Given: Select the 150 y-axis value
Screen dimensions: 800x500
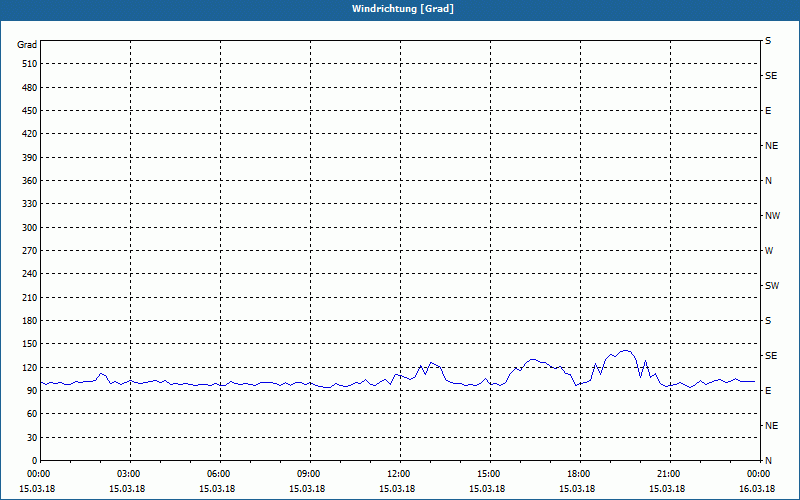Looking at the screenshot, I should (30, 344).
